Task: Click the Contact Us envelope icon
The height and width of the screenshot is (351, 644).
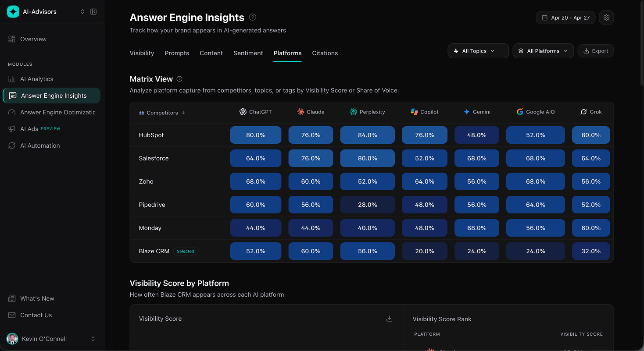Action: 12,315
